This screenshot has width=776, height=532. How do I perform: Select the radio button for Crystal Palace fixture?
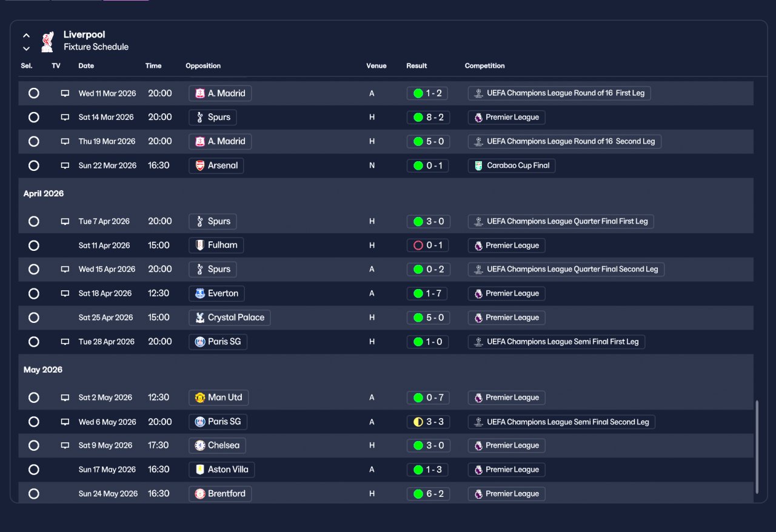(34, 318)
